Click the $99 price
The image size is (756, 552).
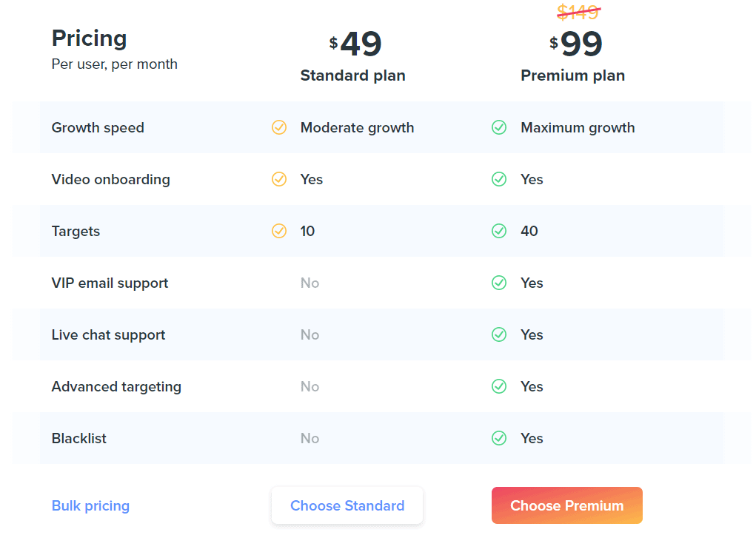(x=575, y=44)
